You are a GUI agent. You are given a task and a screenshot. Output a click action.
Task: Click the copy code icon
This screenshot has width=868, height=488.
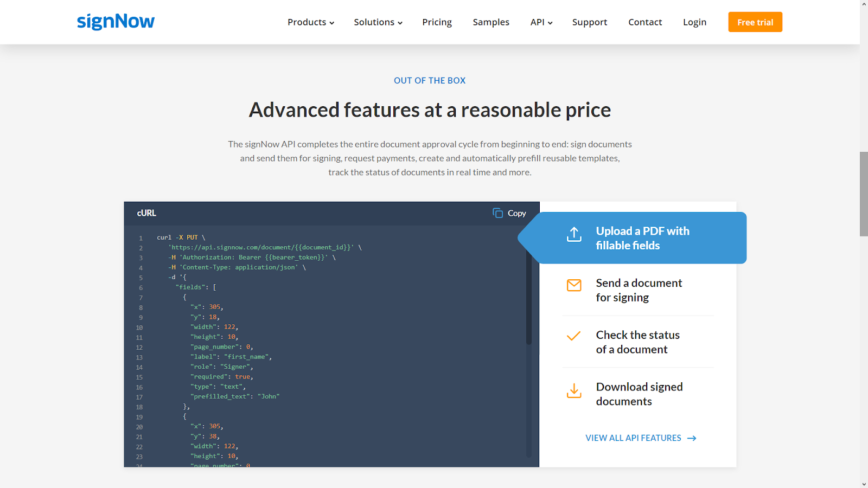click(x=497, y=213)
